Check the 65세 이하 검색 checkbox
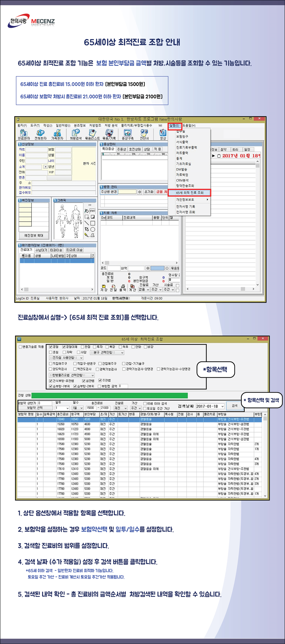 pos(145,404)
